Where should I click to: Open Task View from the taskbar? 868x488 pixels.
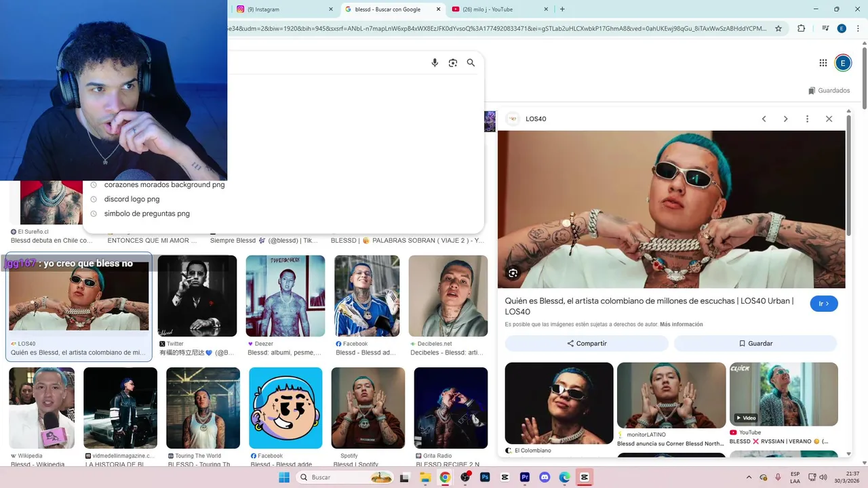(x=405, y=477)
